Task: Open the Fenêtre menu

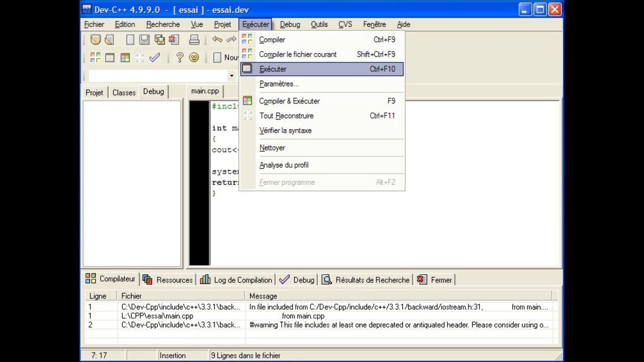Action: (374, 24)
